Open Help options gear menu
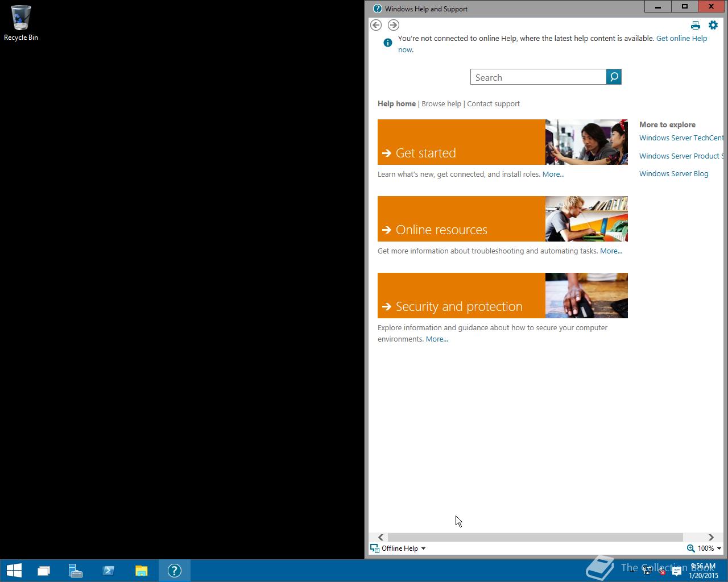Image resolution: width=728 pixels, height=582 pixels. tap(713, 25)
